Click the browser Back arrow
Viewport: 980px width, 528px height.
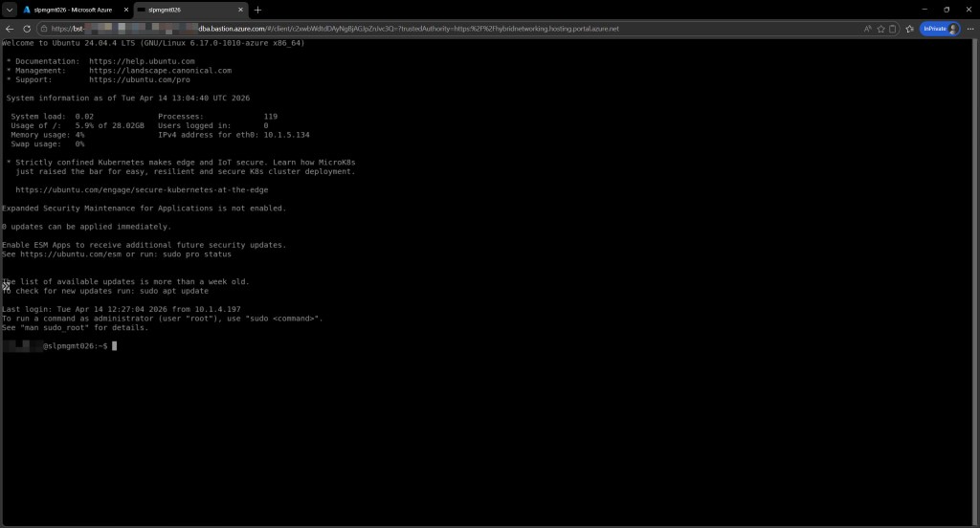click(x=10, y=29)
